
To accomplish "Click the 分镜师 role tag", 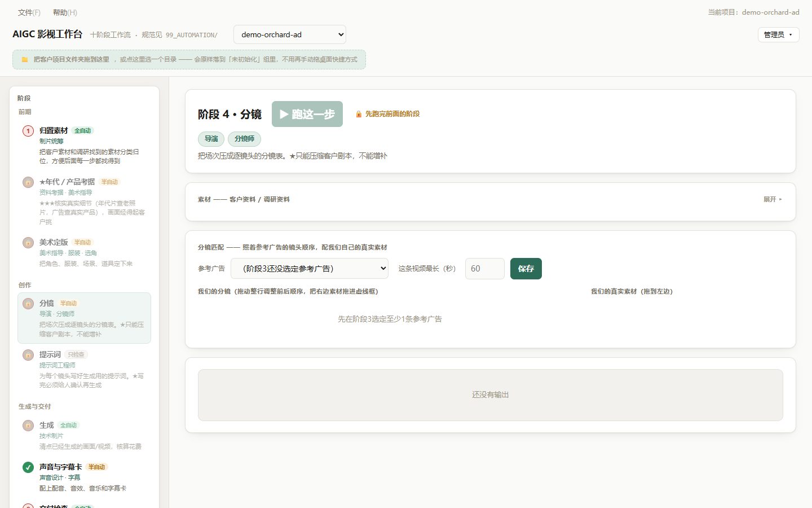I will pos(245,139).
